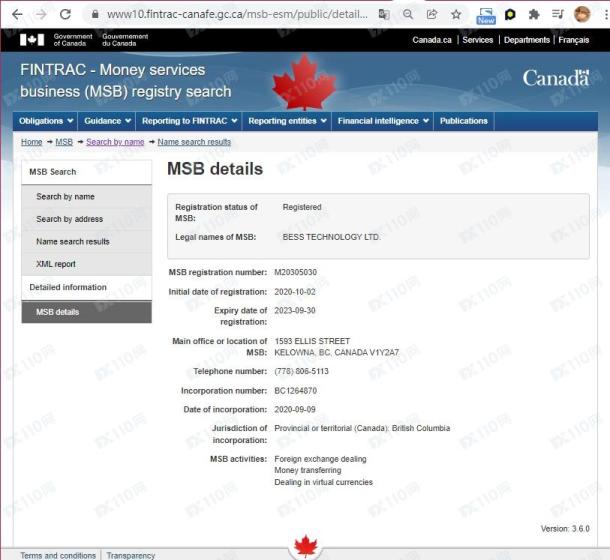Viewport: 610px width, 560px height.
Task: Click the zoom magnifier icon in address bar
Action: (408, 14)
